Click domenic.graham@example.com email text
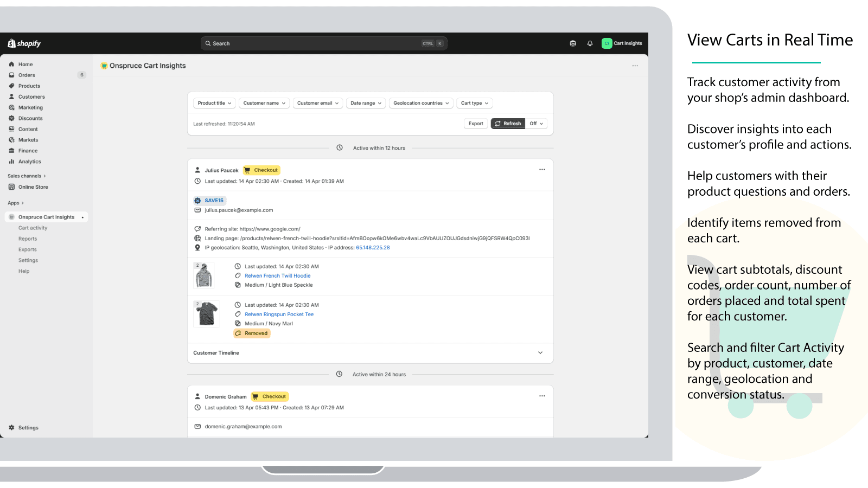This screenshot has height=488, width=868. coord(243,427)
